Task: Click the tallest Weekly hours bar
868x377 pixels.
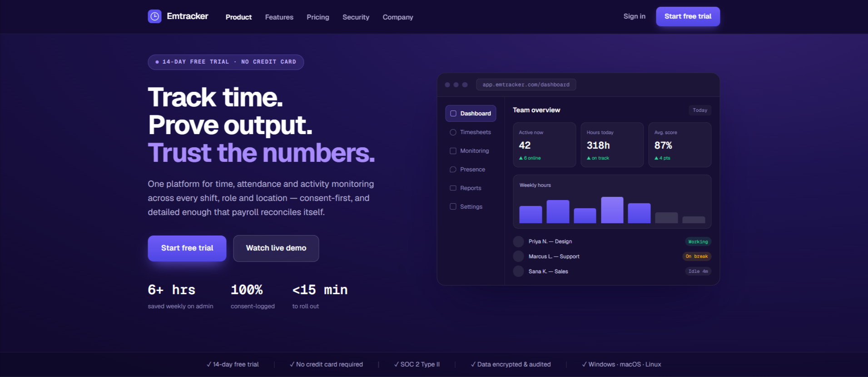Action: coord(612,210)
